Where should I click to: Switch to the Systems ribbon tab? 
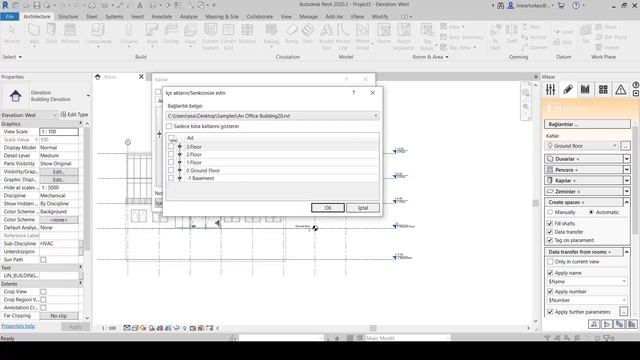(114, 16)
